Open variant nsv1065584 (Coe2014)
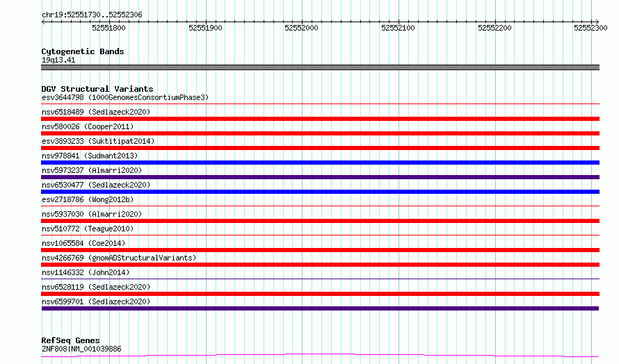Image resolution: width=619 pixels, height=364 pixels. pyautogui.click(x=83, y=243)
